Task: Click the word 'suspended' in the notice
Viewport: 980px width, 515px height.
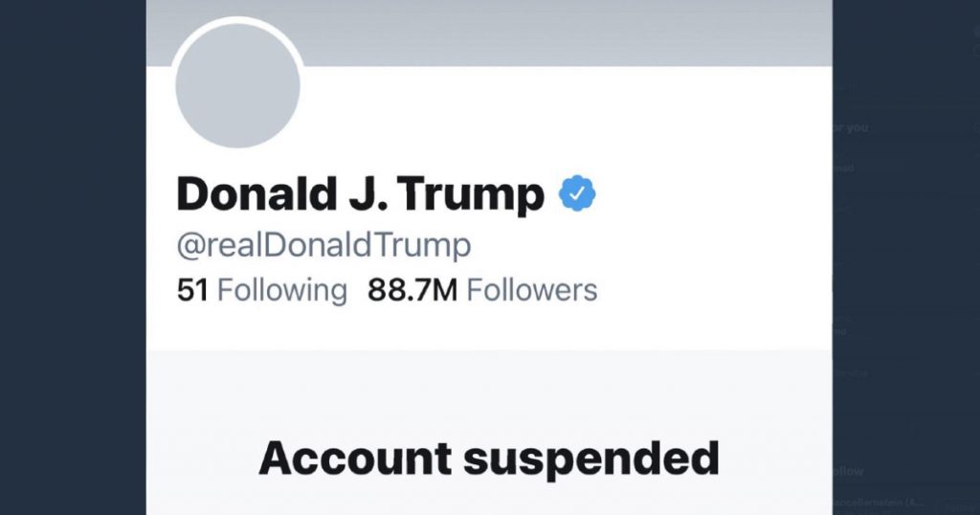Action: [591, 459]
